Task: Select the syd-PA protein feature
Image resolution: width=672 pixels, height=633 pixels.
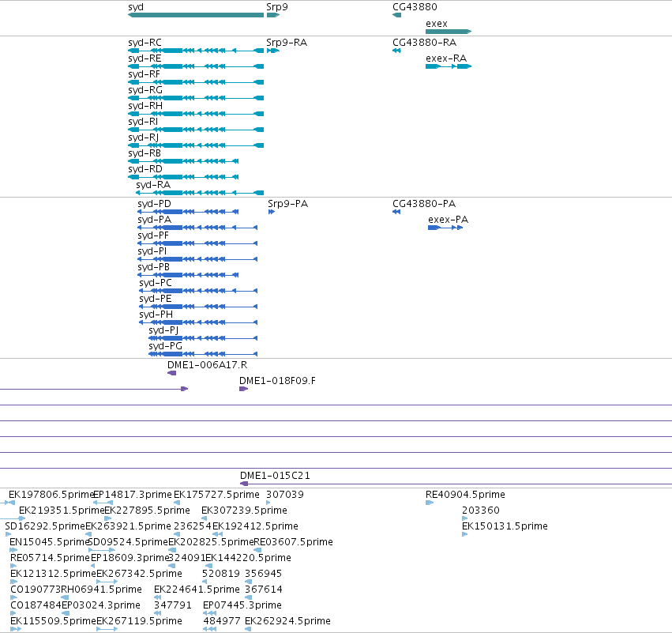Action: coord(197,228)
